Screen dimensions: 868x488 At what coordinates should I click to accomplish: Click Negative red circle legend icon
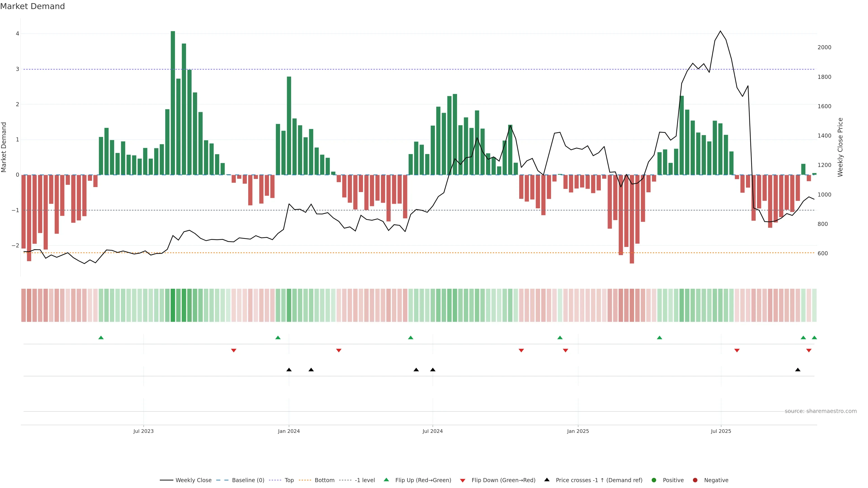pos(695,480)
